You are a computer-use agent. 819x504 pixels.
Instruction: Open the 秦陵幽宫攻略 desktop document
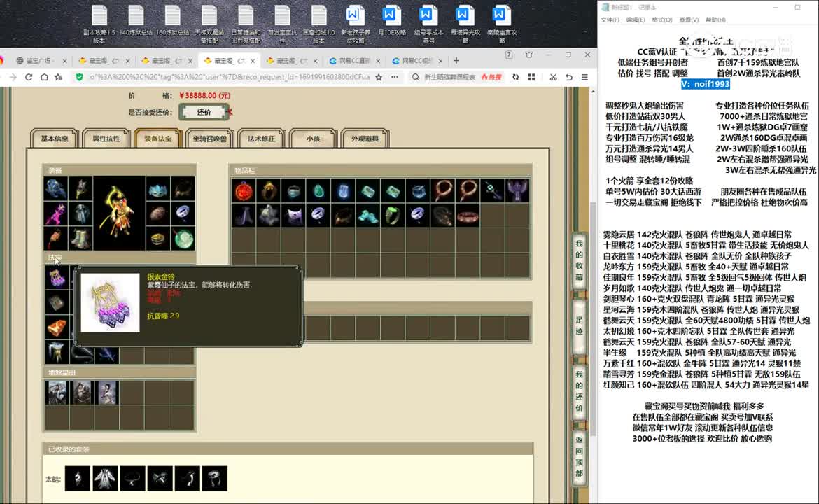501,24
